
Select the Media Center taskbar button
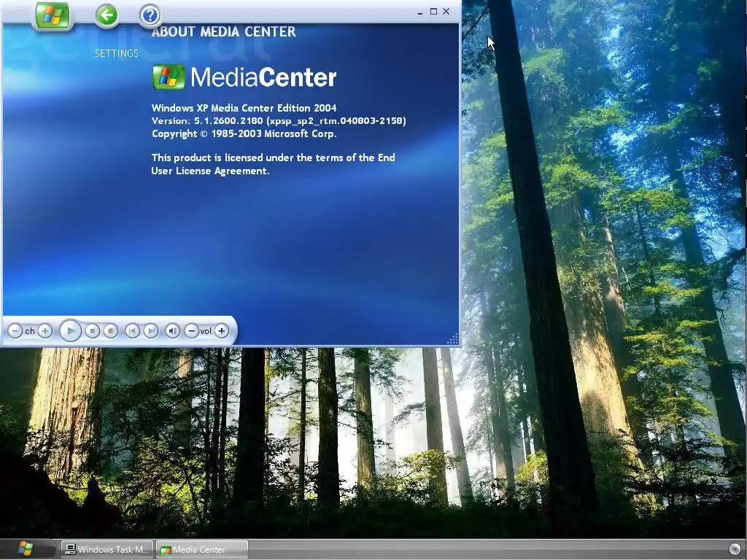click(x=202, y=550)
